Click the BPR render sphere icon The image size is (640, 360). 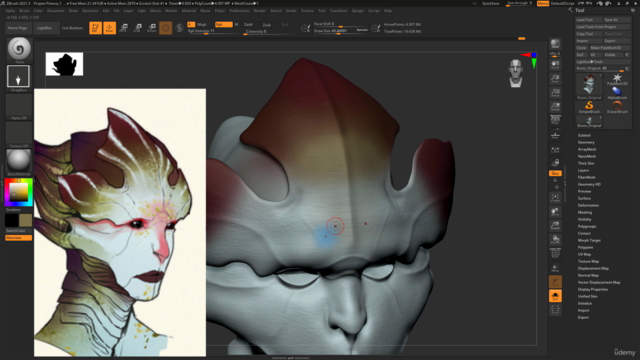point(555,44)
